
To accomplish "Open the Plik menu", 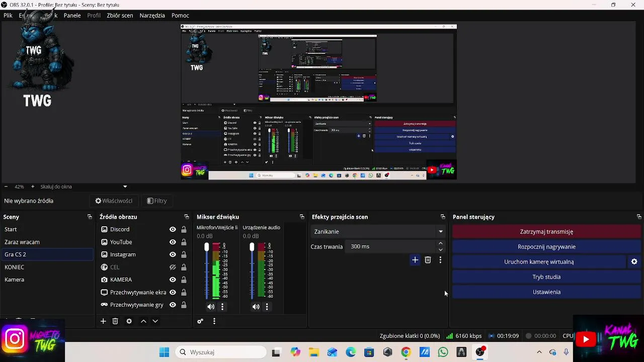I will click(8, 16).
